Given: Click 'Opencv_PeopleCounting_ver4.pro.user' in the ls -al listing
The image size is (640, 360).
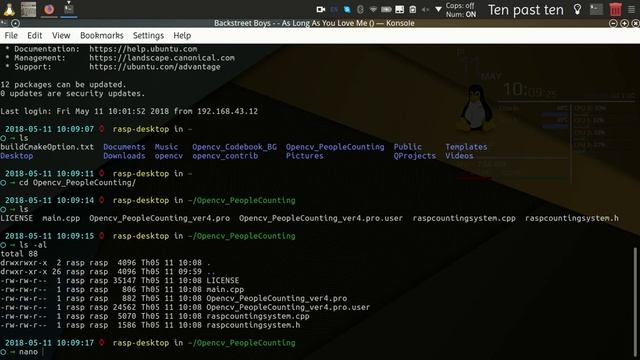Looking at the screenshot, I should 288,307.
